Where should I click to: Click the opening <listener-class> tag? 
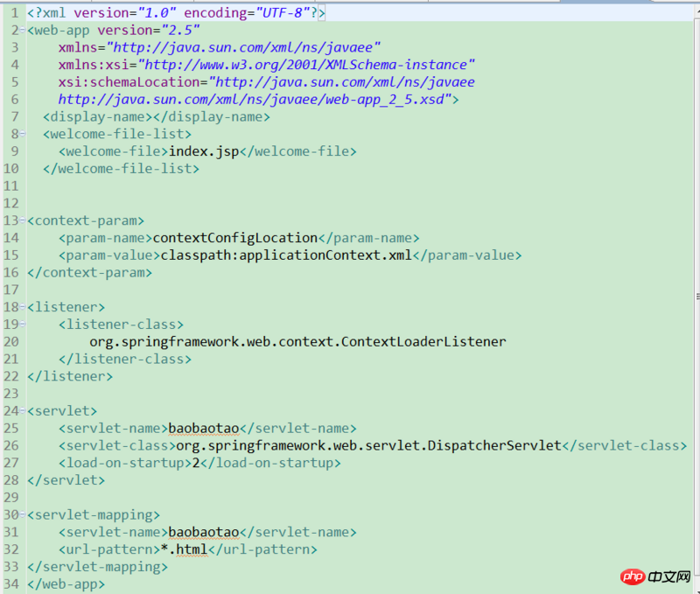pos(121,325)
